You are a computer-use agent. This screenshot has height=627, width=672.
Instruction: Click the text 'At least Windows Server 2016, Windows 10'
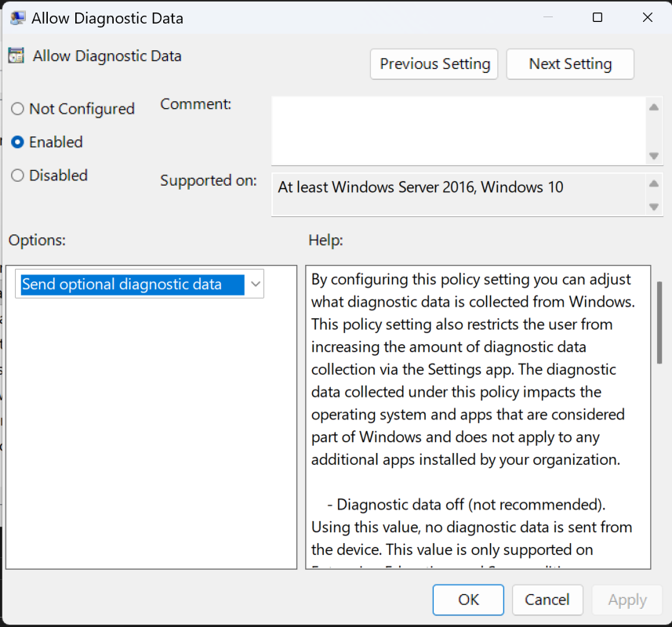pyautogui.click(x=420, y=187)
